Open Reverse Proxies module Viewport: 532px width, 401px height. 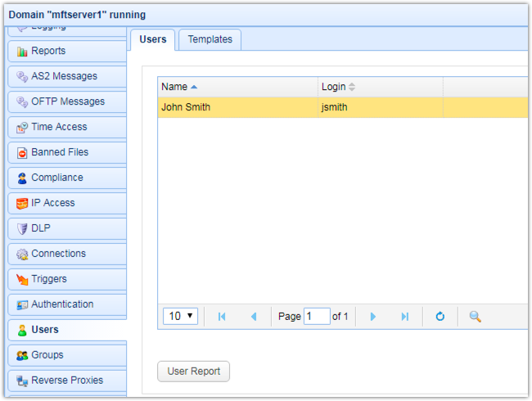(67, 381)
